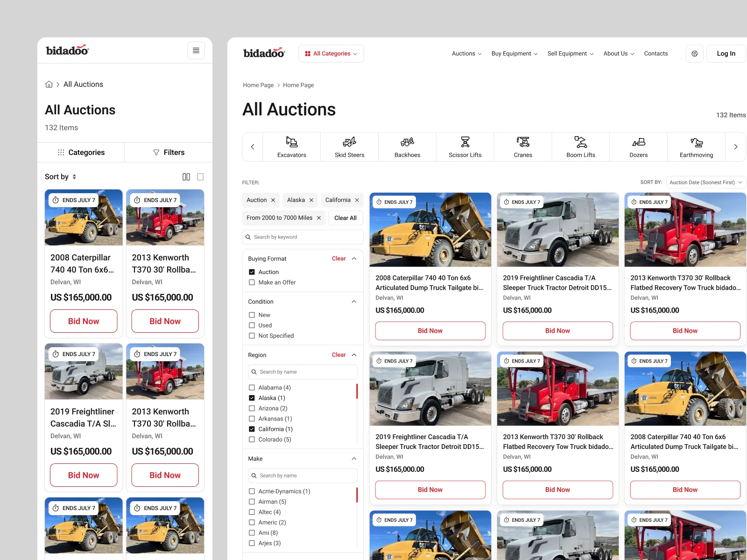Screen dimensions: 747x560
Task: Open the Sort by control in mobile view
Action: [x=61, y=177]
